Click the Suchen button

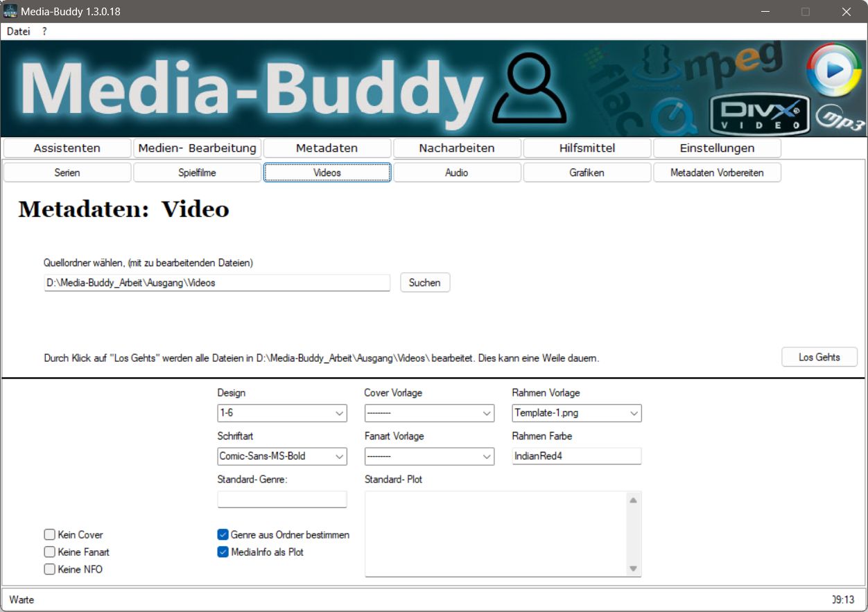425,283
